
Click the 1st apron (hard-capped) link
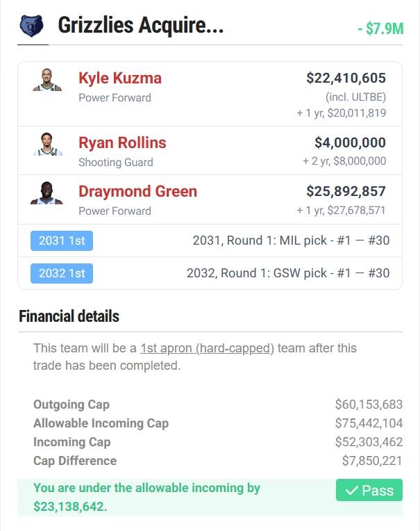(205, 348)
